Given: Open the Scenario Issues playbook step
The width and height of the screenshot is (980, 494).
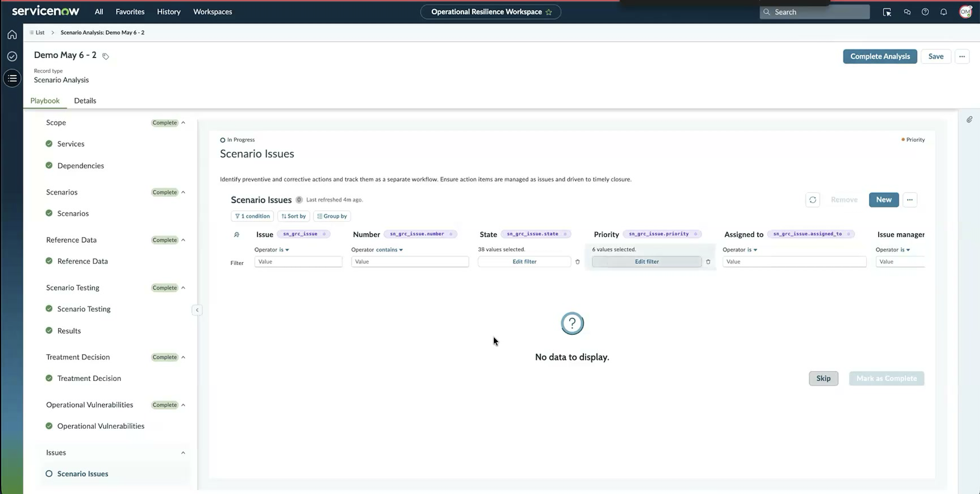Looking at the screenshot, I should [83, 474].
